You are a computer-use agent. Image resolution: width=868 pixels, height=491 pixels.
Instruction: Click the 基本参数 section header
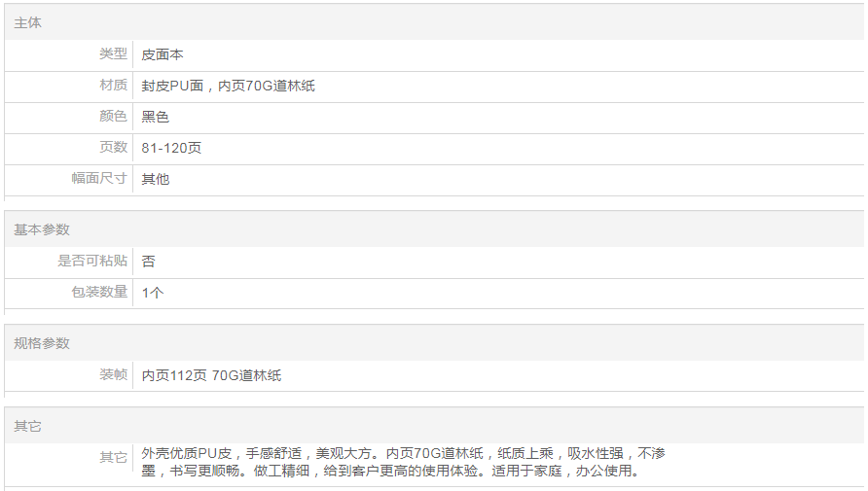[42, 229]
